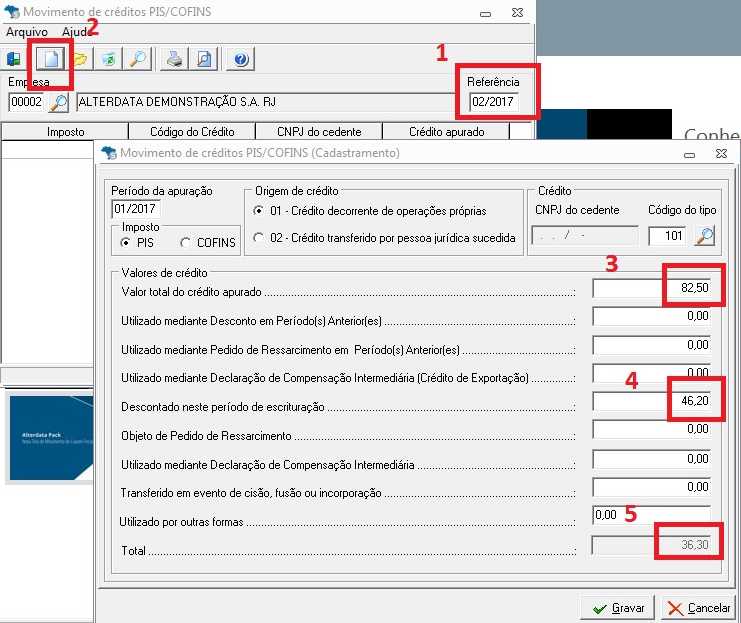Click the magnifier beside Código do tipo
741x623 pixels.
point(704,236)
